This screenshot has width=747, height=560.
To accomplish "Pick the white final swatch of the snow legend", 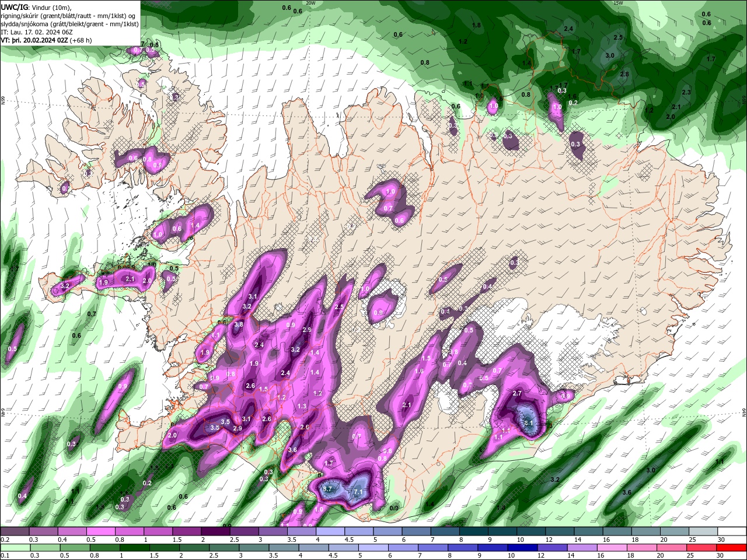I will pyautogui.click(x=732, y=531).
